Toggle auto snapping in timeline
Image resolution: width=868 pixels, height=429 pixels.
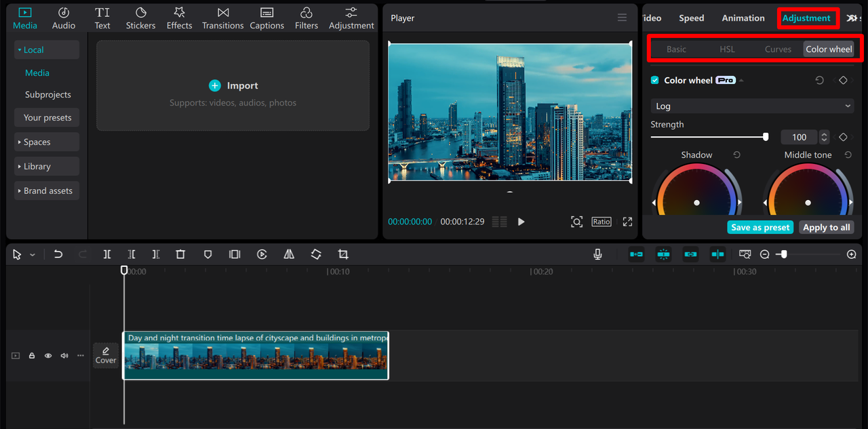tap(663, 254)
